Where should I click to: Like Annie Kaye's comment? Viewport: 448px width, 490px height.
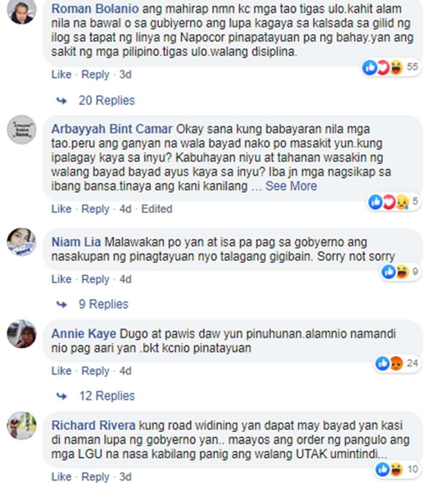[62, 370]
